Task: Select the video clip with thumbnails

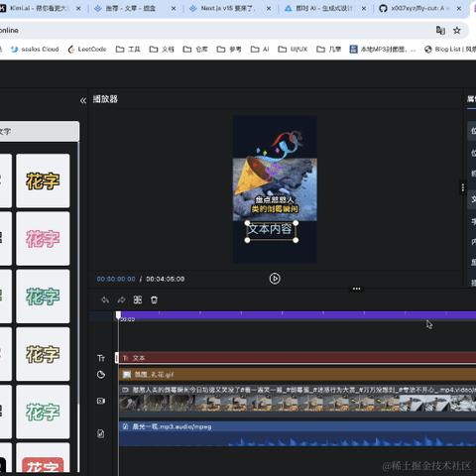Action: tap(297, 399)
